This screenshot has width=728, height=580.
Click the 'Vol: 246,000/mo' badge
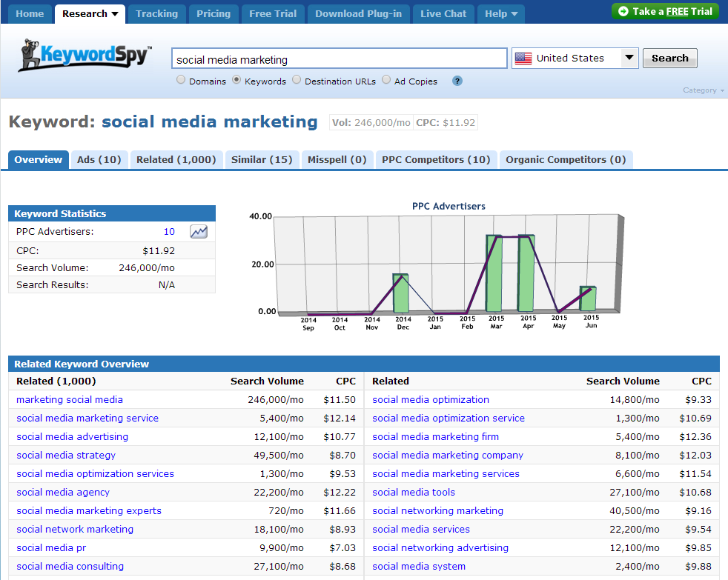pyautogui.click(x=371, y=123)
